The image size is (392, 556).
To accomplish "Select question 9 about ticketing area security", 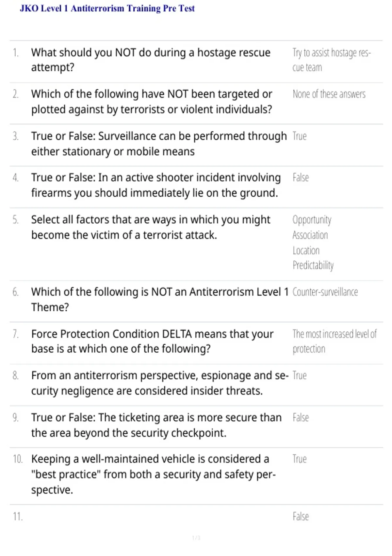I will pos(156,425).
